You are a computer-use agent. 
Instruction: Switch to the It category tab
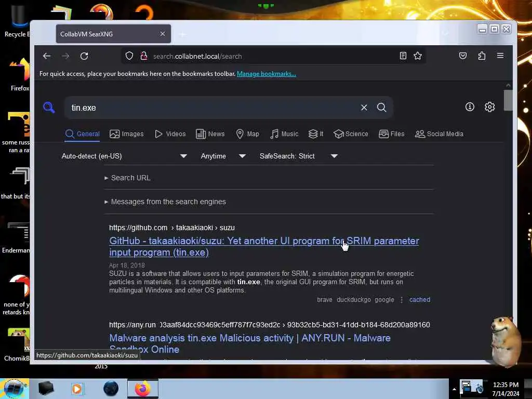[316, 134]
